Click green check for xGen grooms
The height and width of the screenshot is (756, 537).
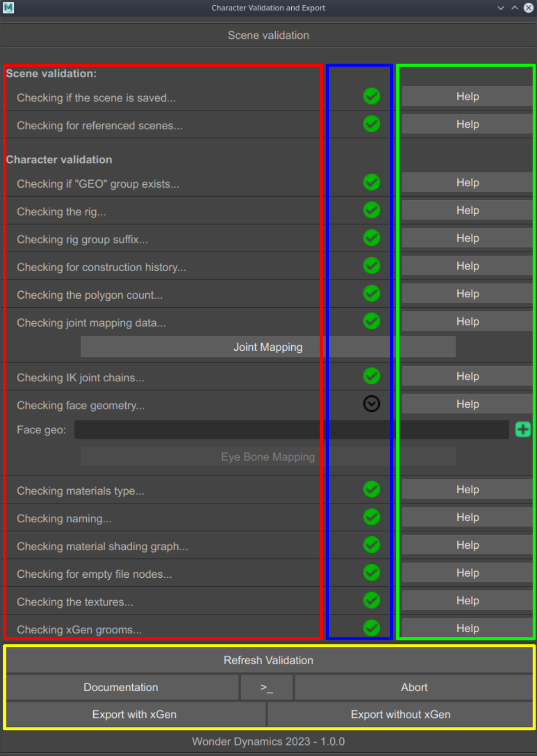(x=371, y=628)
